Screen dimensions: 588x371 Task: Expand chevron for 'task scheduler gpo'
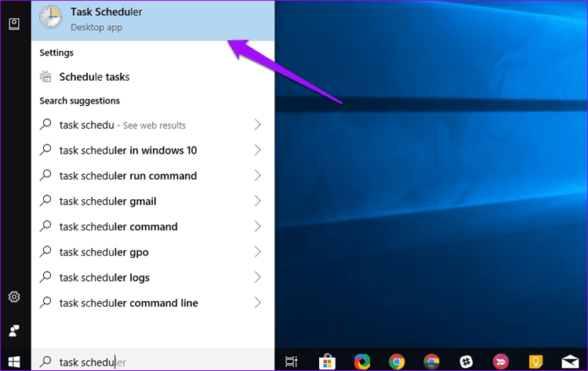258,252
